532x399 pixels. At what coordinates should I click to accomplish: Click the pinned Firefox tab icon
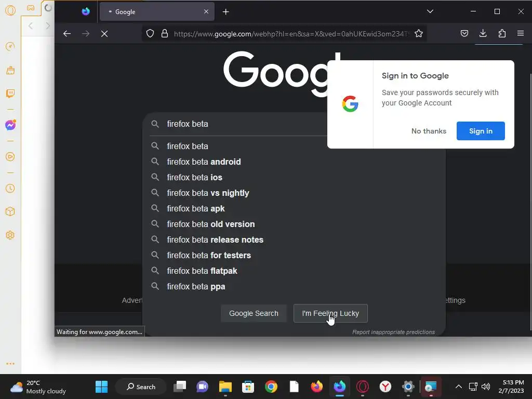86,11
